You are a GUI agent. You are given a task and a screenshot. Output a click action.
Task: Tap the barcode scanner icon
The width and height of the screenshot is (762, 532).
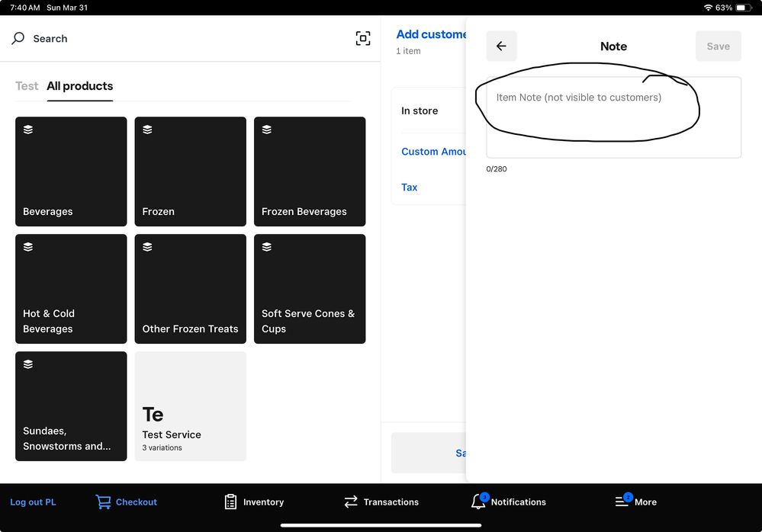(x=363, y=39)
